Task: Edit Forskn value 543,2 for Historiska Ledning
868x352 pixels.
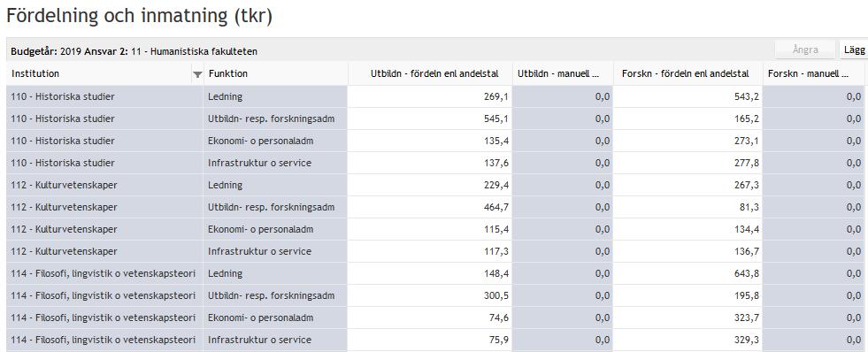Action: pyautogui.click(x=688, y=97)
